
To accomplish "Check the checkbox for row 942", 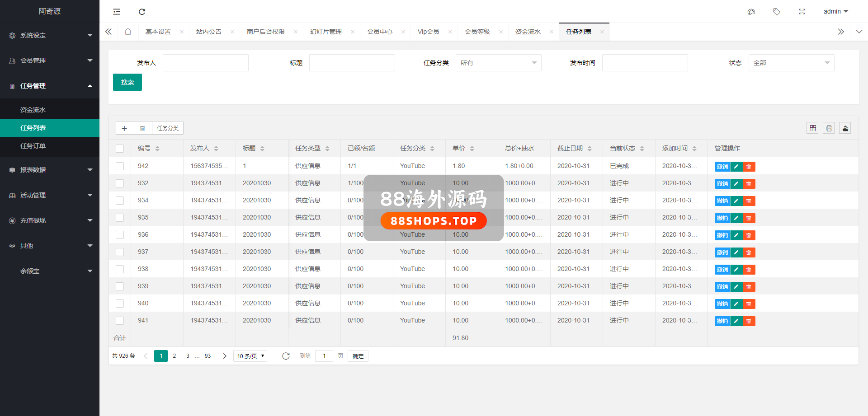I will point(120,166).
